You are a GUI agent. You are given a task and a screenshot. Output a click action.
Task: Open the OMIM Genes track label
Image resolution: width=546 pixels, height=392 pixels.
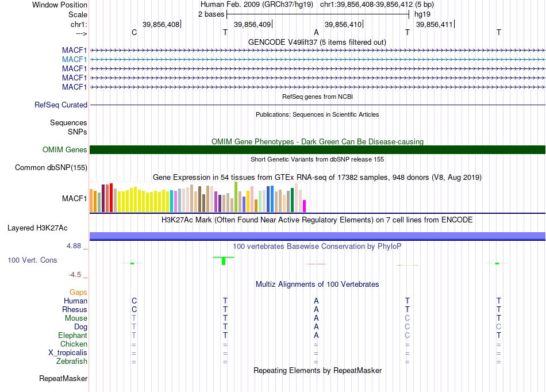[65, 149]
